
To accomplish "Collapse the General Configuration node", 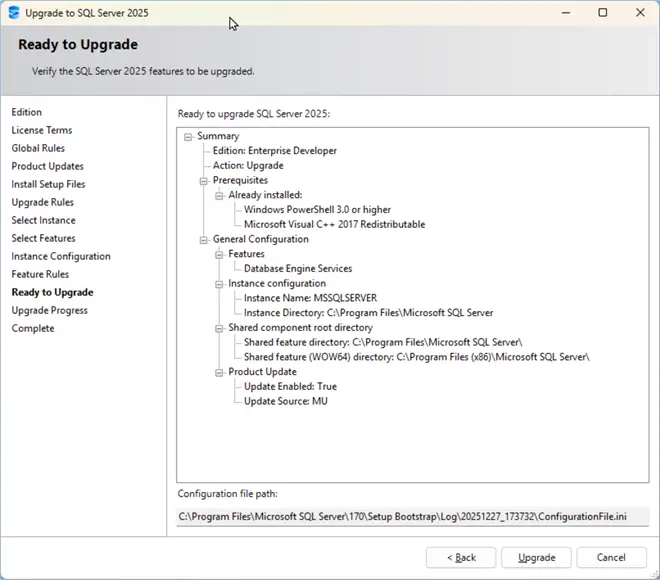I will 204,240.
